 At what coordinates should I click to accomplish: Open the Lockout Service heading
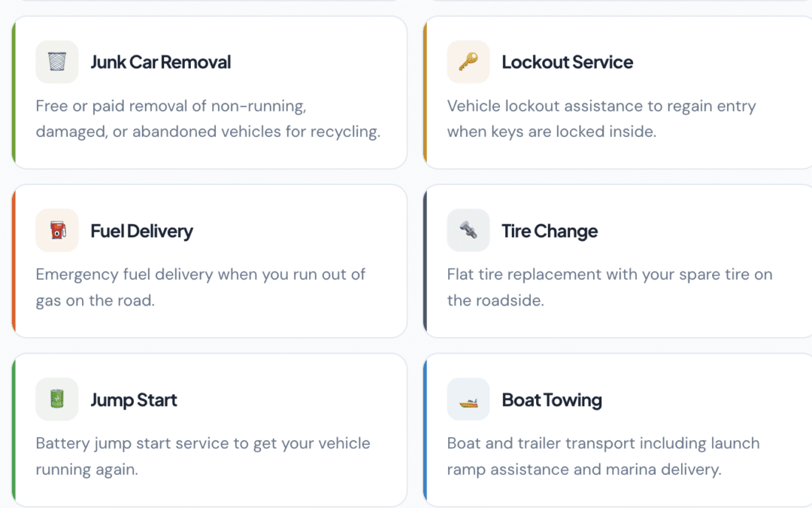[x=567, y=62]
